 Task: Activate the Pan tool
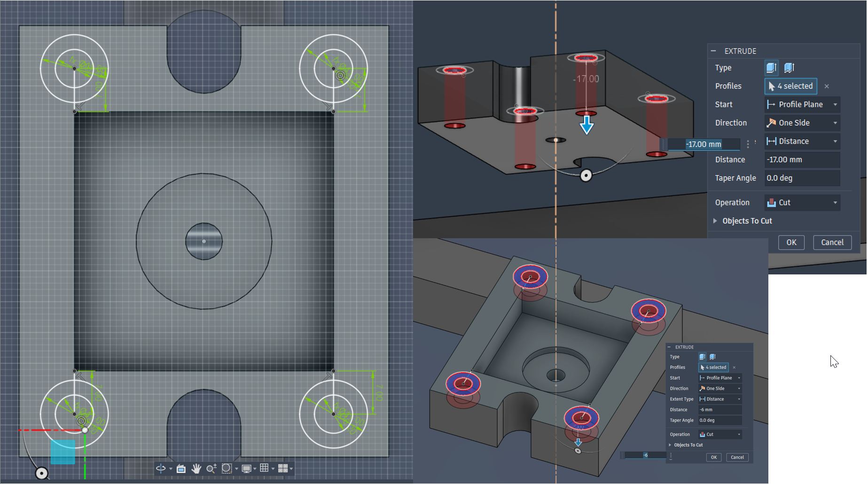pyautogui.click(x=196, y=468)
